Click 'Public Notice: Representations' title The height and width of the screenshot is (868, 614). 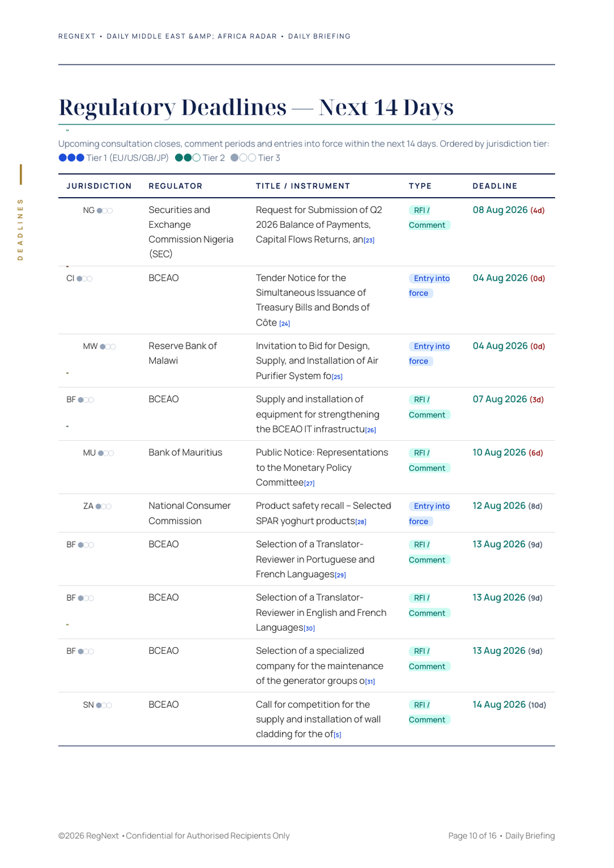[322, 468]
